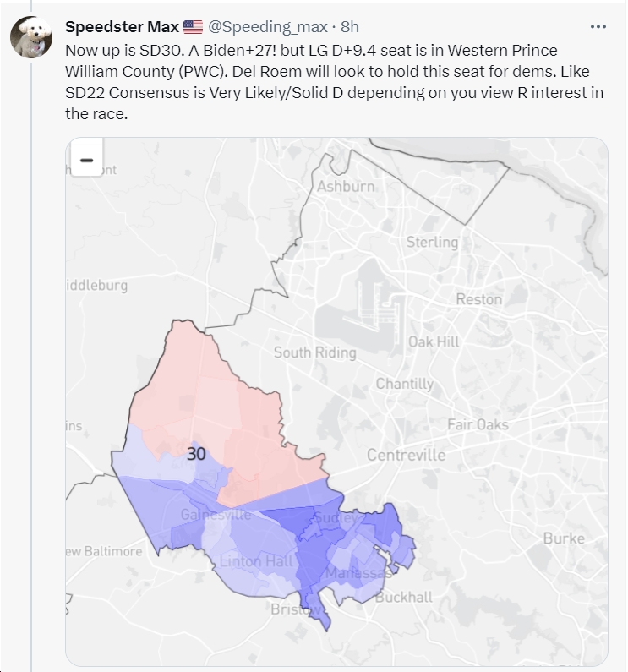Open the tweet's three-dot more menu
This screenshot has height=672, width=628.
(598, 26)
